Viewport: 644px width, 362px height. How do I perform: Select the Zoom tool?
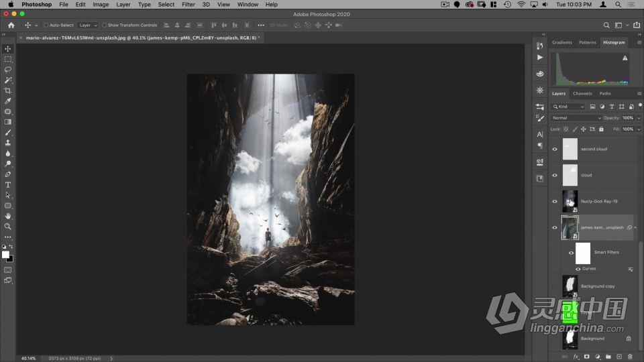[x=8, y=226]
